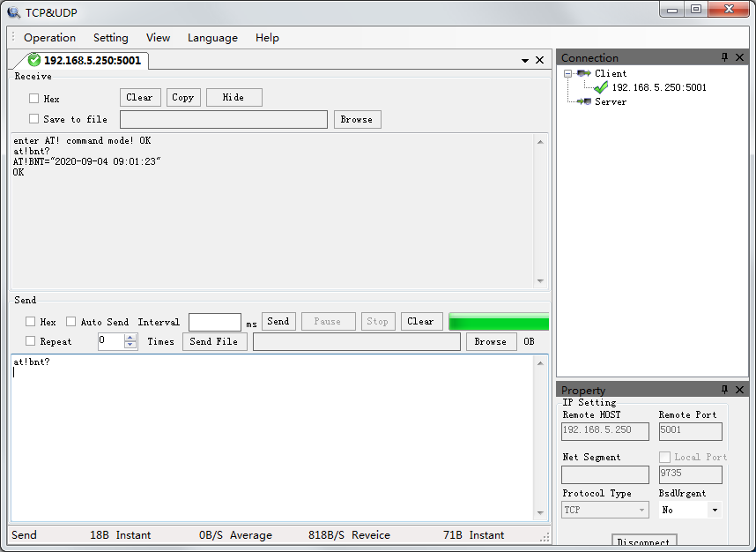Toggle the Save to file checkbox
Image resolution: width=756 pixels, height=552 pixels.
[x=34, y=119]
